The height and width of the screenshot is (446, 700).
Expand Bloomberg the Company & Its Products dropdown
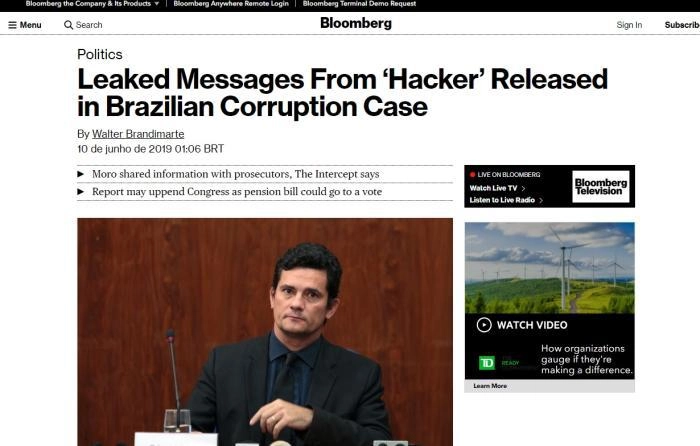click(x=157, y=4)
